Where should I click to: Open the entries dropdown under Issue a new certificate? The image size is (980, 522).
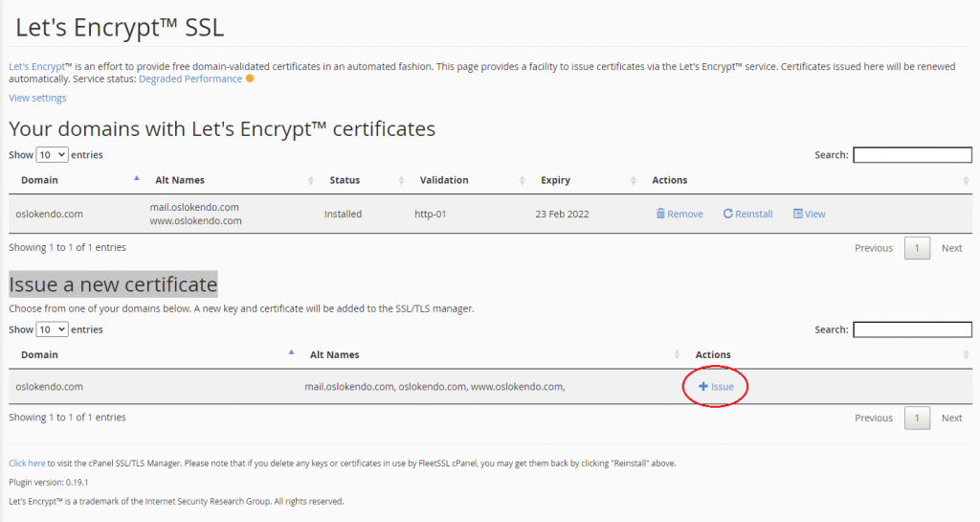(x=52, y=329)
